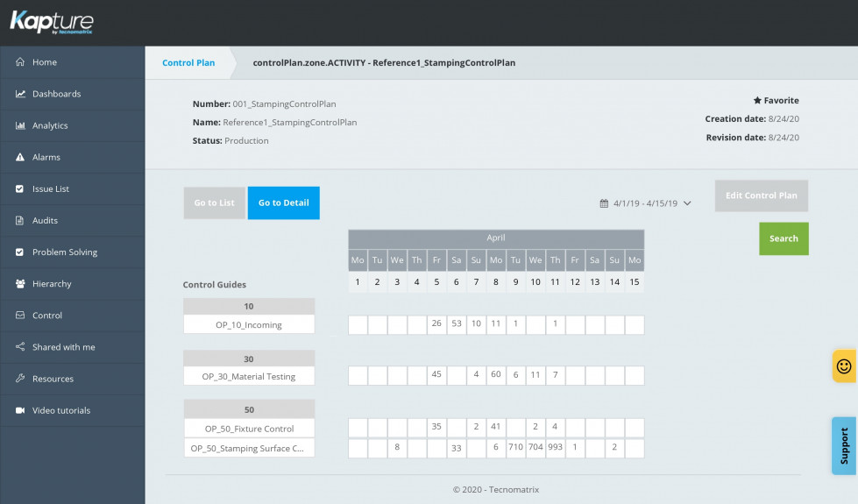Click group header 30 in Control Guides
The width and height of the screenshot is (858, 504).
click(x=249, y=359)
